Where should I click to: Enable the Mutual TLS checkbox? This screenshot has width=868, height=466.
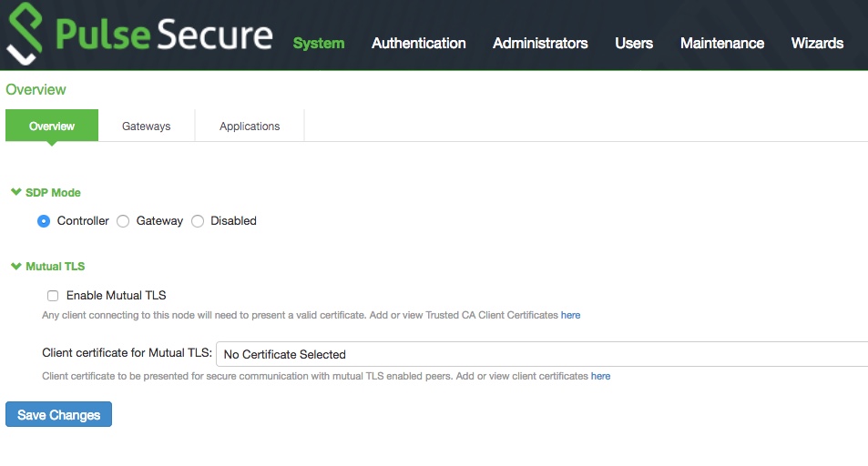(53, 296)
